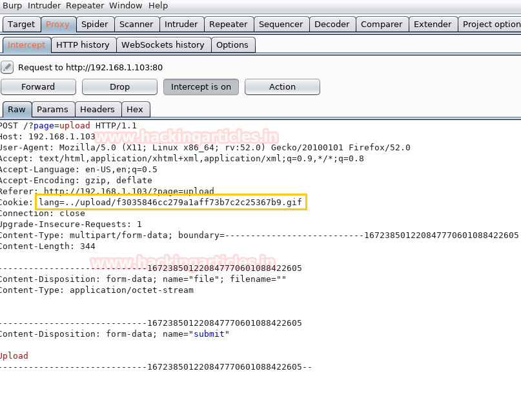Switch request view to Params tab
The height and width of the screenshot is (420, 521).
(x=52, y=110)
